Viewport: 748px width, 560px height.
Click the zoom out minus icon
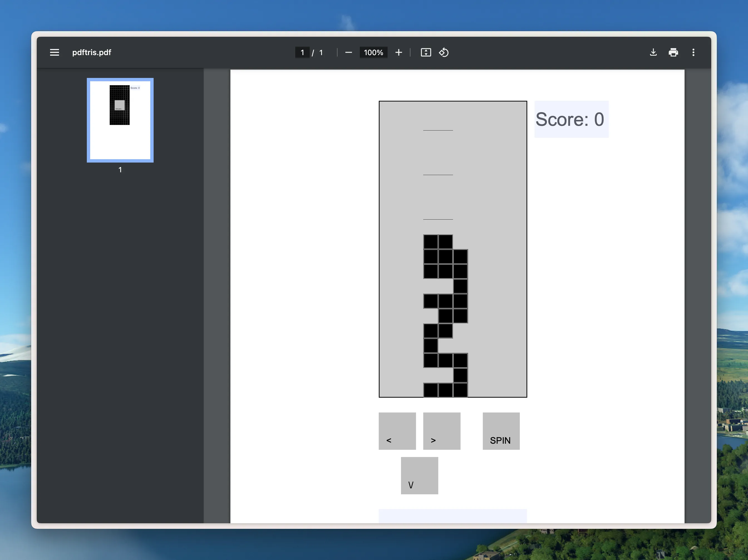pos(349,52)
